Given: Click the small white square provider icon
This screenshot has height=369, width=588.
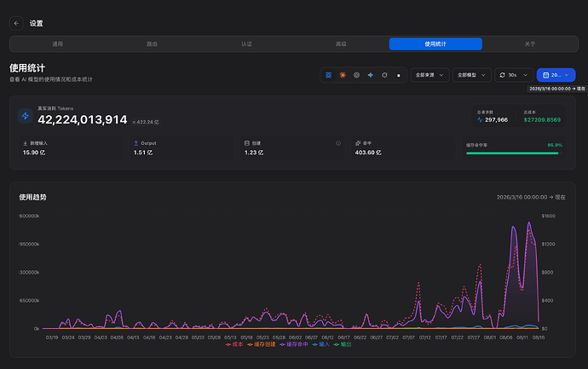Looking at the screenshot, I should 399,75.
